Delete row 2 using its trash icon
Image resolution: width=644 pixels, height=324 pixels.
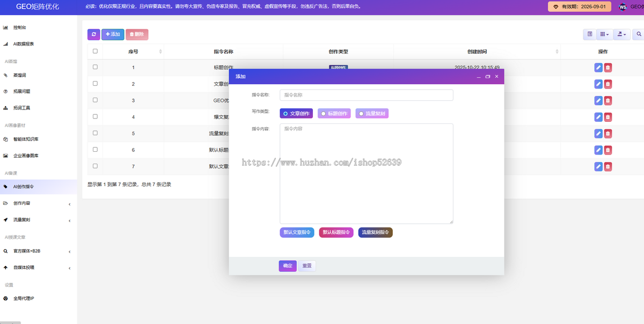click(608, 84)
